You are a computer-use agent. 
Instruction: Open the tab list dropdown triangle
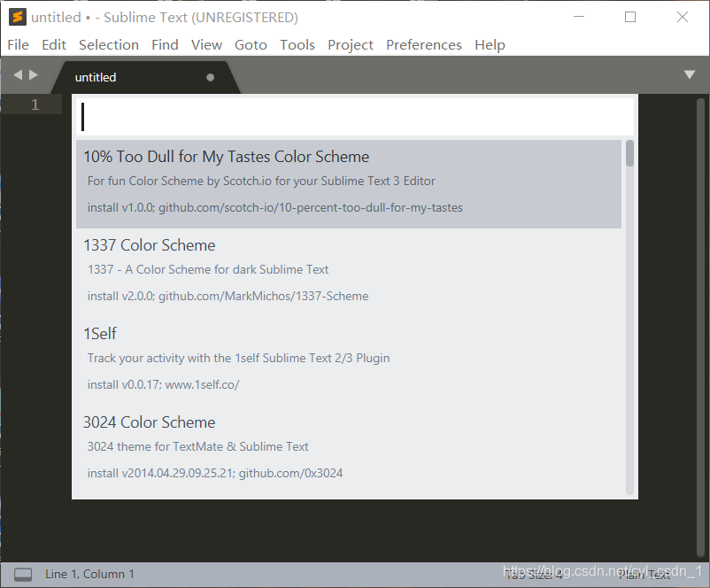(689, 74)
